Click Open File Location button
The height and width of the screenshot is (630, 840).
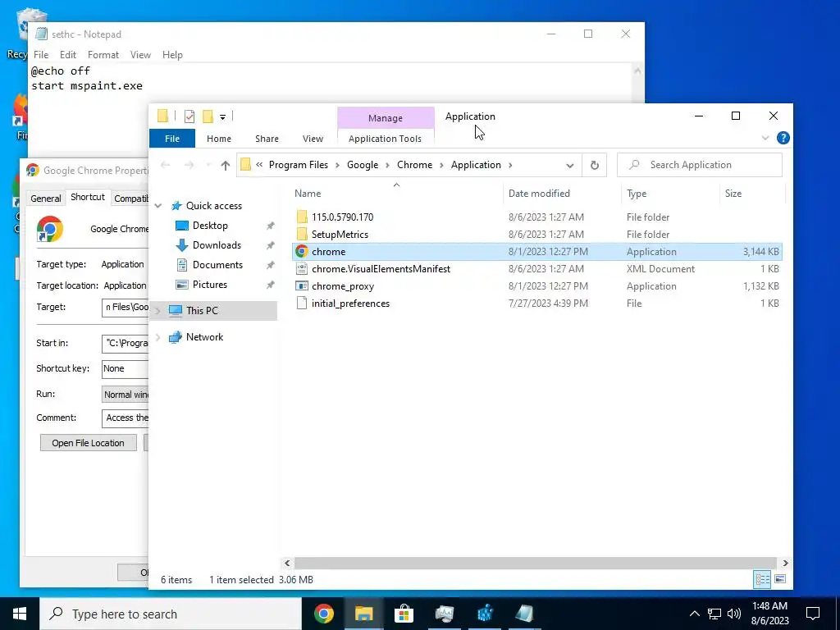pos(88,443)
